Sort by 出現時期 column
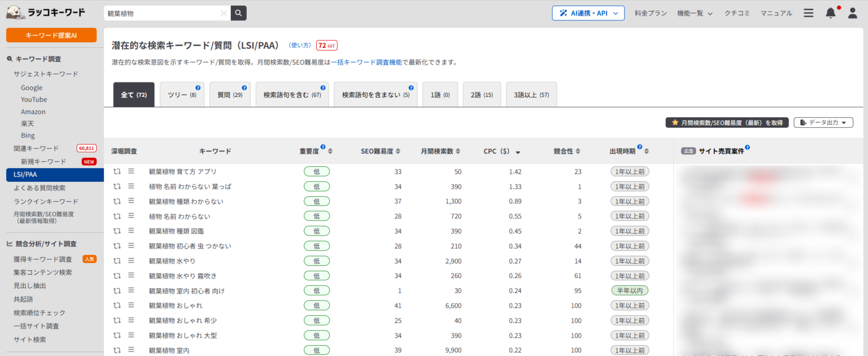 647,151
